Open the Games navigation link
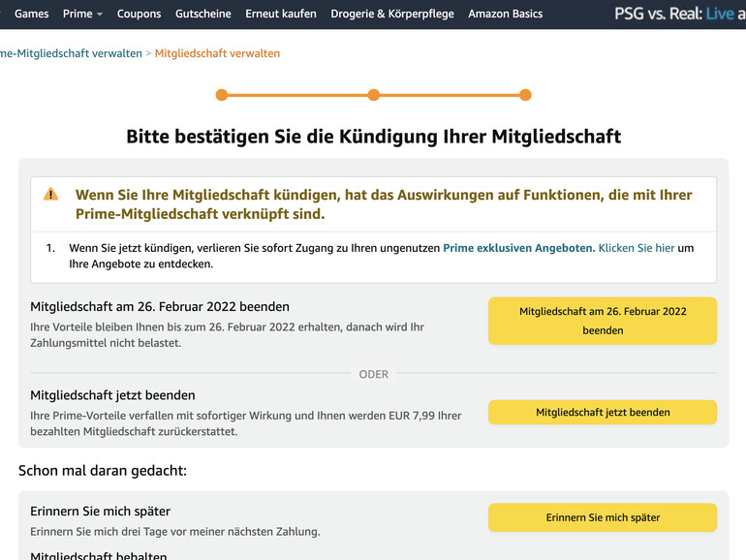The width and height of the screenshot is (746, 560). 31,14
